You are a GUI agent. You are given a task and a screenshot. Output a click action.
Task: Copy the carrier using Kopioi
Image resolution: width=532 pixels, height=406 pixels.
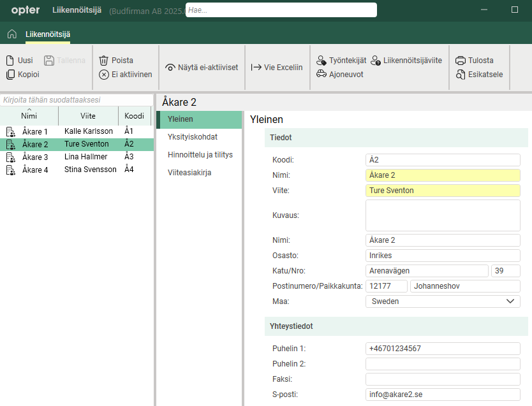22,75
